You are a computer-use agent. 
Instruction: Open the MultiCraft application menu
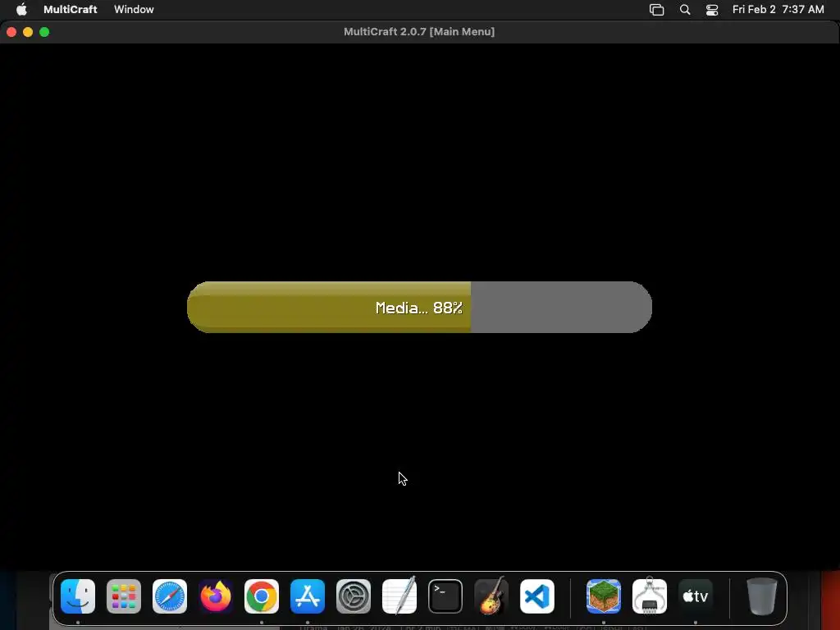[71, 9]
